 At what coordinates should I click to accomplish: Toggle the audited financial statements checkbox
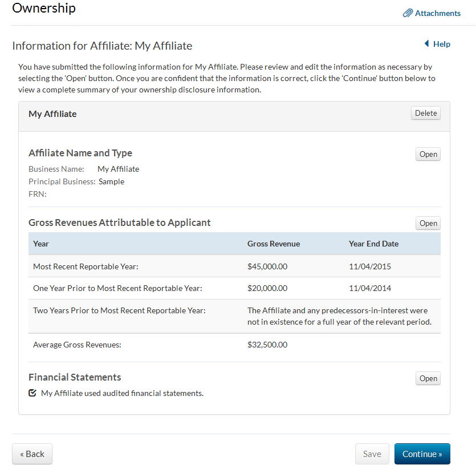click(x=33, y=393)
